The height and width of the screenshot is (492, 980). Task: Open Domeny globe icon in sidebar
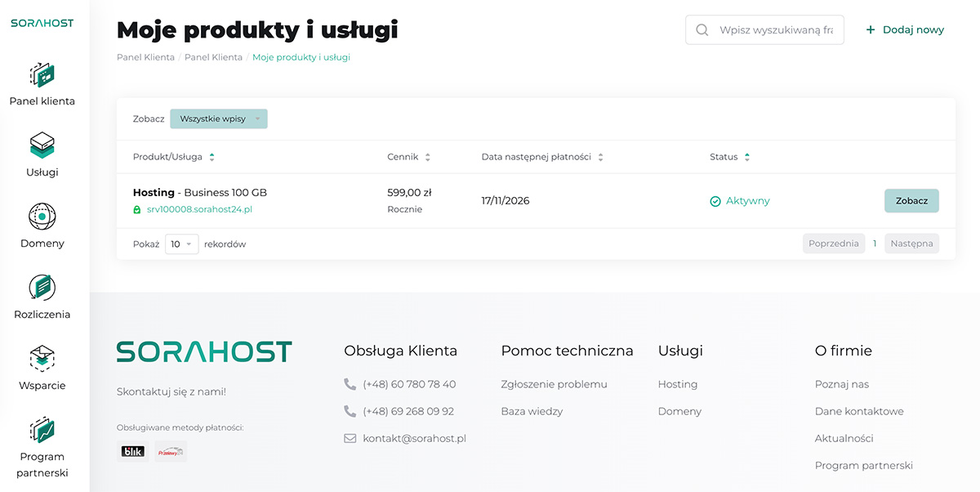[x=42, y=217]
